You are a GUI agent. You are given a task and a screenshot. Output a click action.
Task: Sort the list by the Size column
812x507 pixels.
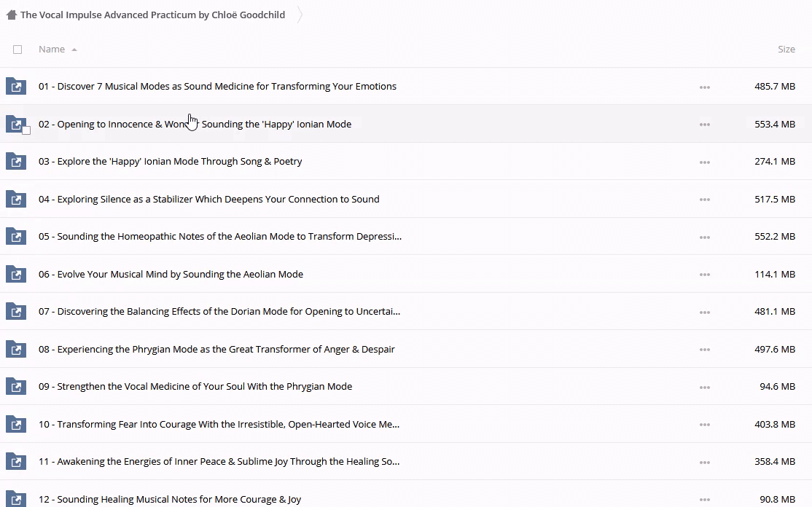pyautogui.click(x=786, y=50)
